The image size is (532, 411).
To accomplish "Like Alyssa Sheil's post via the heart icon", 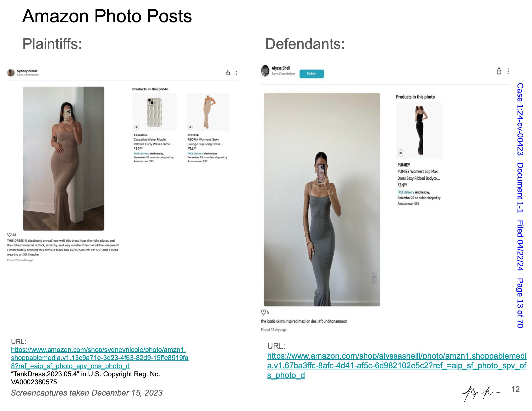I will (x=263, y=312).
